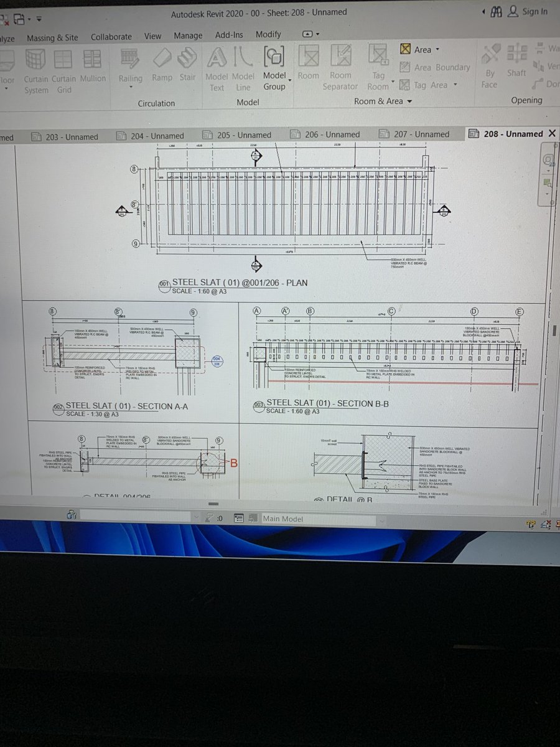Click the editable-only filter icon beside :0
560x747 pixels.
click(210, 518)
